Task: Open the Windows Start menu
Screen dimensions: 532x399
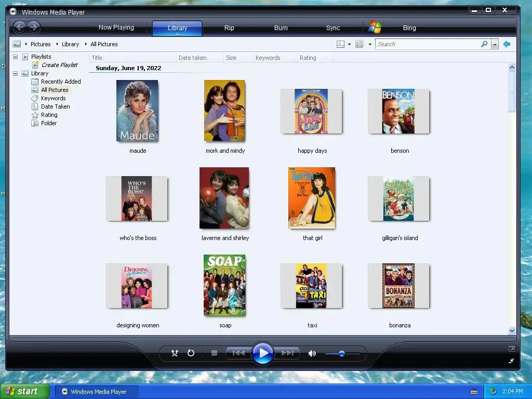Action: (x=24, y=391)
